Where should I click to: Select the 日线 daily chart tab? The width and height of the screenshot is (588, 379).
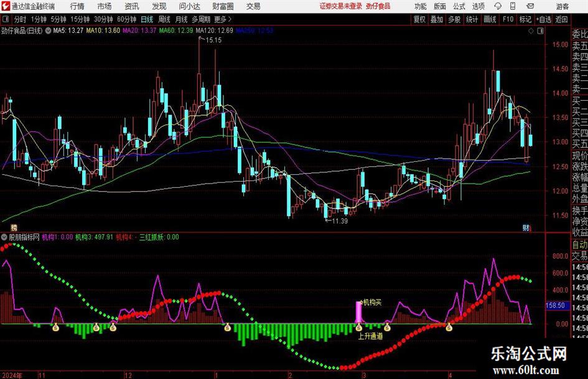click(147, 19)
